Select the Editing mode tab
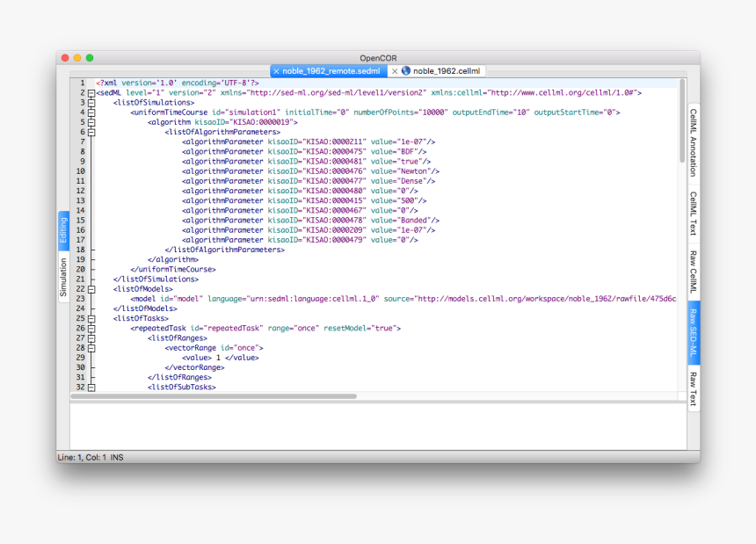 [x=63, y=232]
